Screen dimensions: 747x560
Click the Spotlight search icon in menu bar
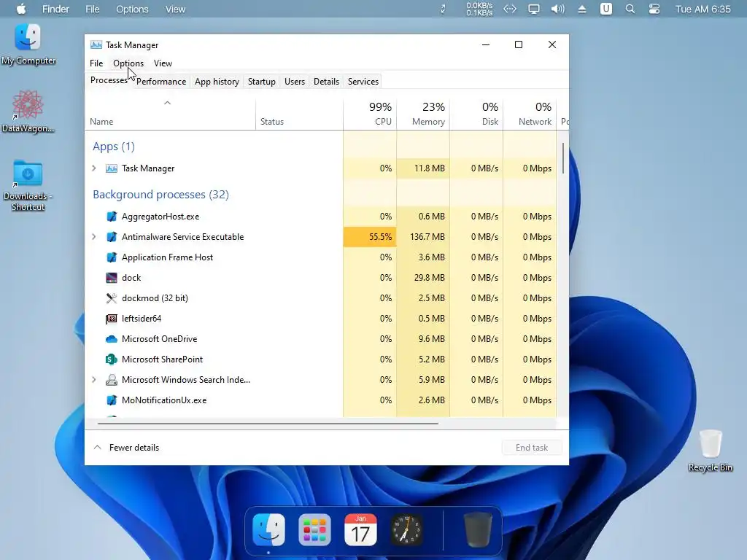coord(630,9)
